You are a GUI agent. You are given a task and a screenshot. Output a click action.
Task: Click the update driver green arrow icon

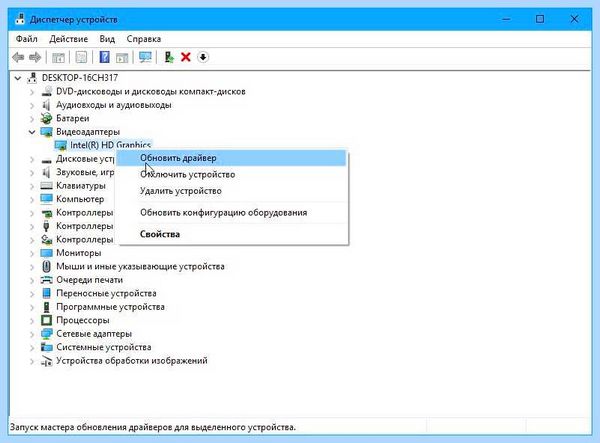(x=169, y=57)
